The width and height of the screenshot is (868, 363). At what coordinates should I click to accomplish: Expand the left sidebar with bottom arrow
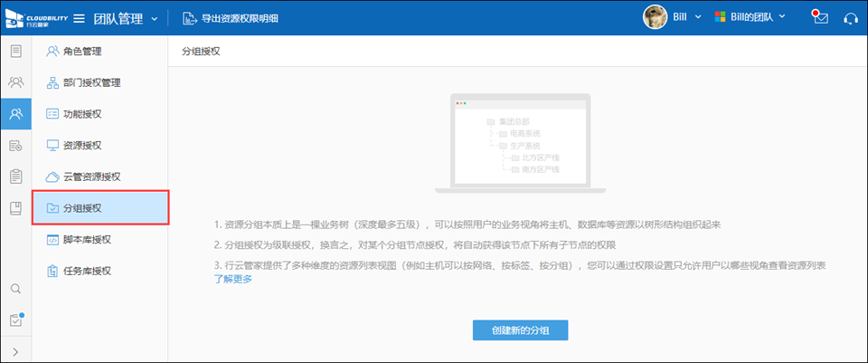coord(15,351)
